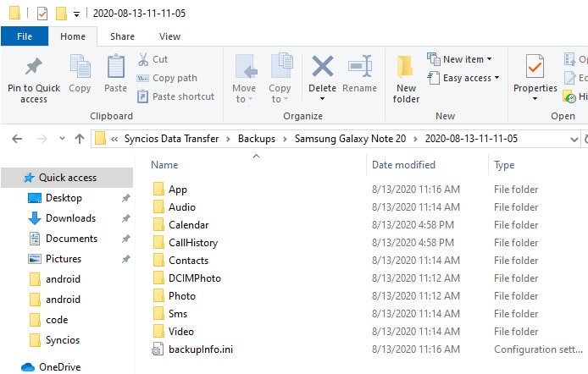This screenshot has width=588, height=374.
Task: Unpin Downloads via its pin icon
Action: coord(126,218)
